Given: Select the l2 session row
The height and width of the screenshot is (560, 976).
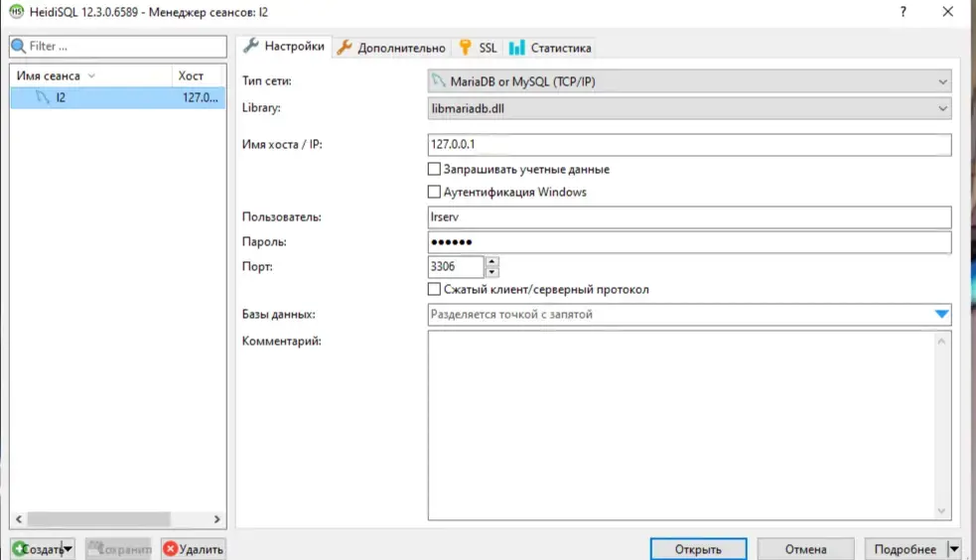Looking at the screenshot, I should (x=117, y=97).
